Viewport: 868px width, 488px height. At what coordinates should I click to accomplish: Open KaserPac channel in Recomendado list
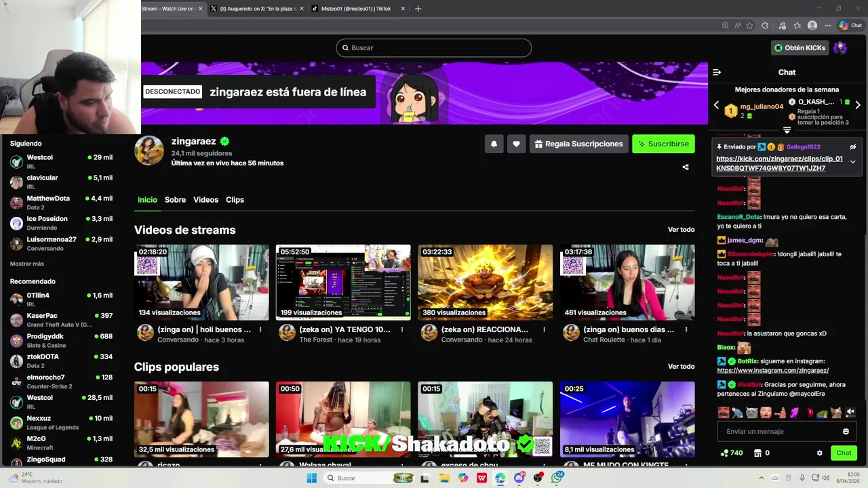click(61, 320)
